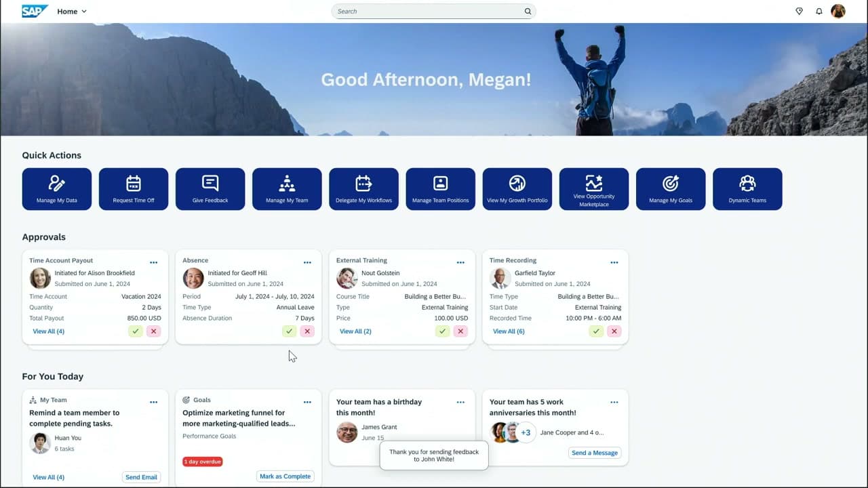This screenshot has height=488, width=868.
Task: Click Mark as Complete on Goals card
Action: pyautogui.click(x=285, y=476)
